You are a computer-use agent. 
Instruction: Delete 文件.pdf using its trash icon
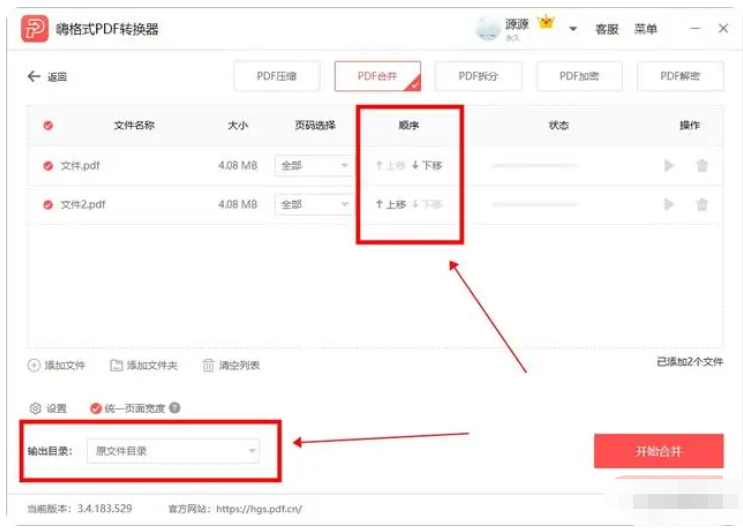pos(702,166)
